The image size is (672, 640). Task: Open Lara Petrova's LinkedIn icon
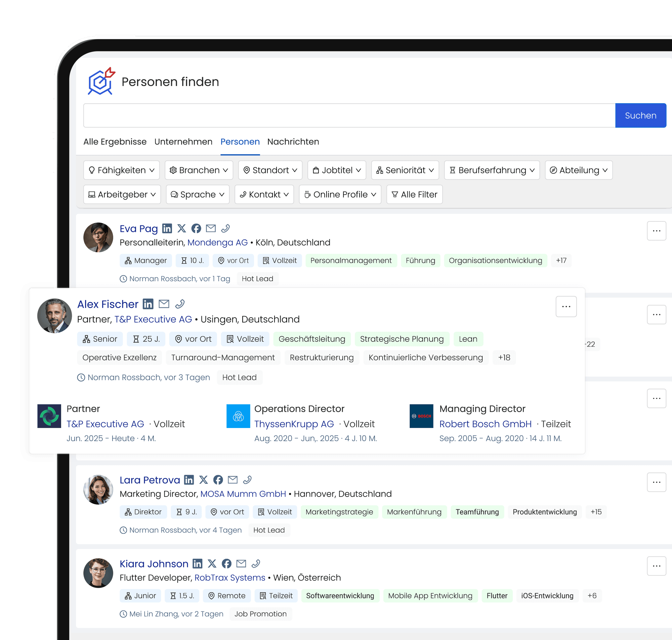click(x=188, y=480)
